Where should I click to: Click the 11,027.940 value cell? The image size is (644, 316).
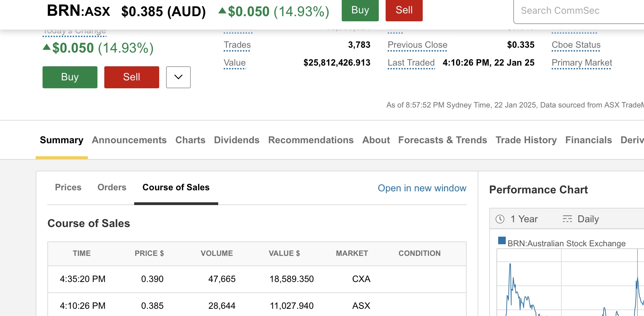coord(292,306)
